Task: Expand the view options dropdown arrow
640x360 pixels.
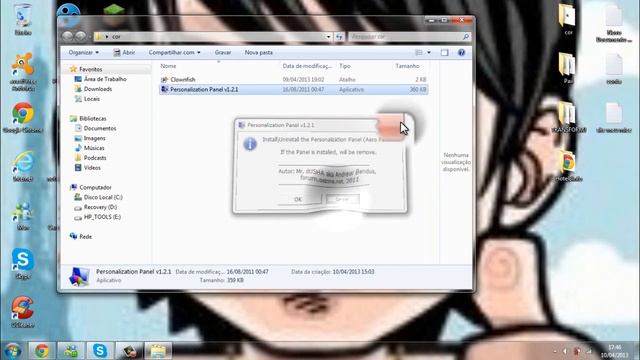Action: point(429,52)
